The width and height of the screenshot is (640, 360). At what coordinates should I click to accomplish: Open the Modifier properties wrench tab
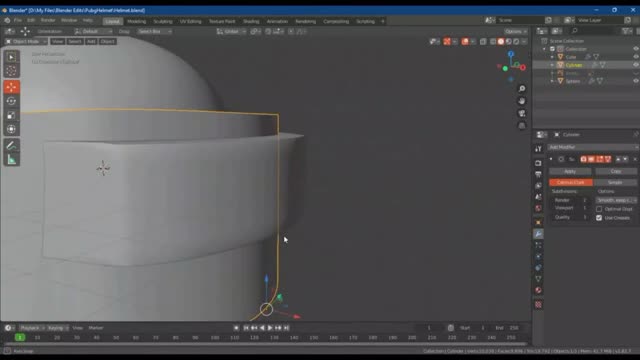(538, 234)
